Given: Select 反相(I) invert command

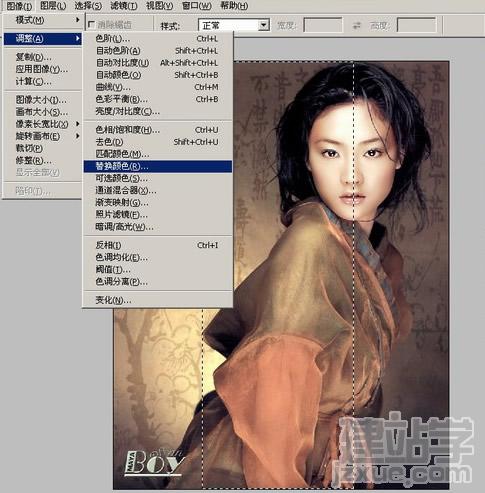Looking at the screenshot, I should point(158,245).
